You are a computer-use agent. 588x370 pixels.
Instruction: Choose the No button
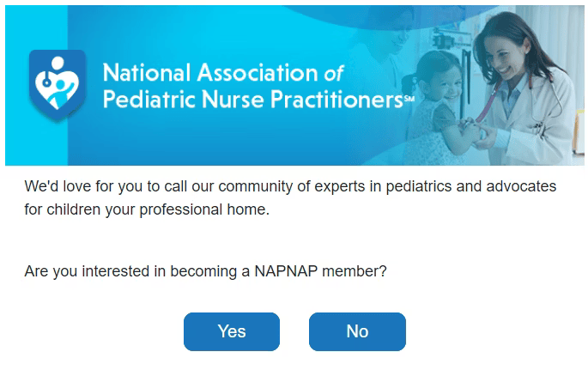pos(357,331)
